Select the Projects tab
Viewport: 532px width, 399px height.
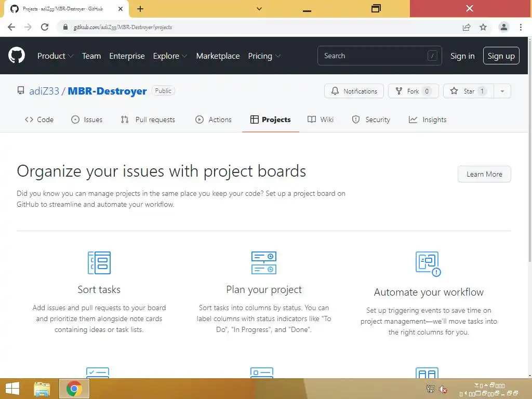click(270, 119)
